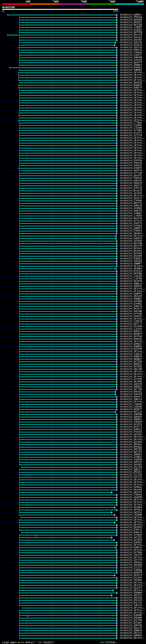This screenshot has width=146, height=644.
Task: Open hit UniRef100_P59169
Action: click(x=131, y=17)
